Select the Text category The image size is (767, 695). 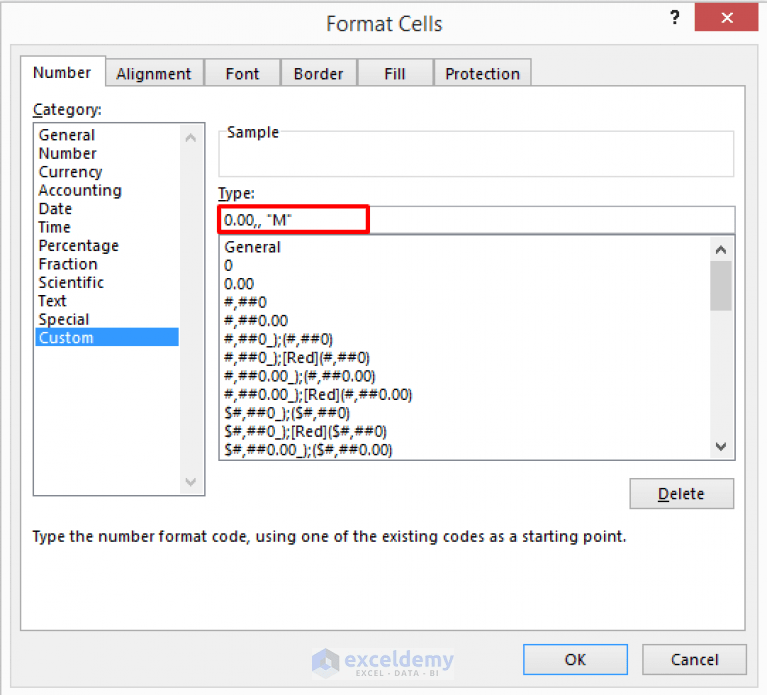click(x=107, y=301)
